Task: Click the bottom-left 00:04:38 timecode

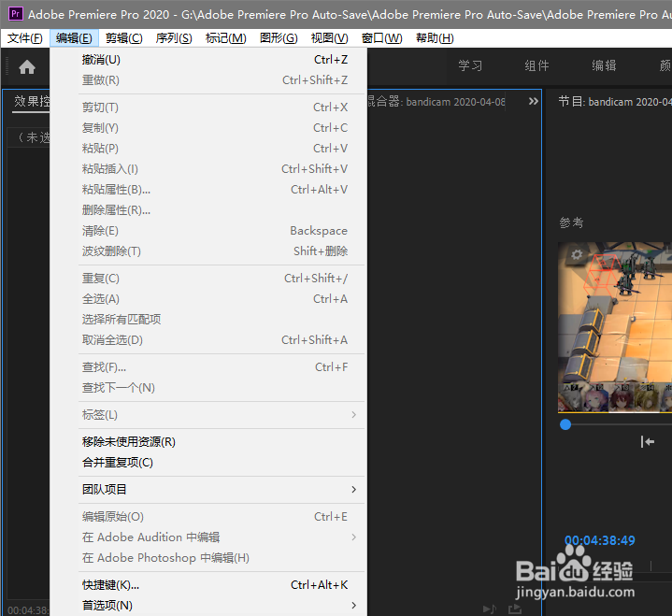Action: tap(28, 610)
